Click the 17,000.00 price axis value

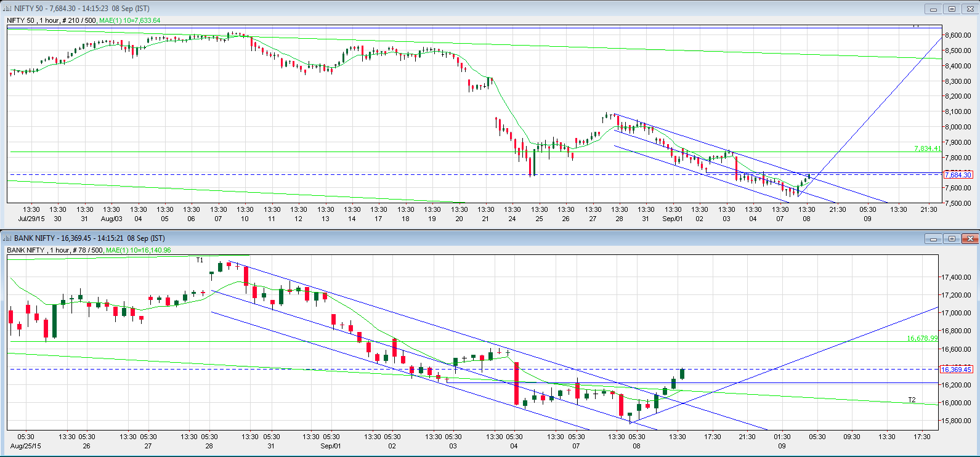pyautogui.click(x=957, y=313)
